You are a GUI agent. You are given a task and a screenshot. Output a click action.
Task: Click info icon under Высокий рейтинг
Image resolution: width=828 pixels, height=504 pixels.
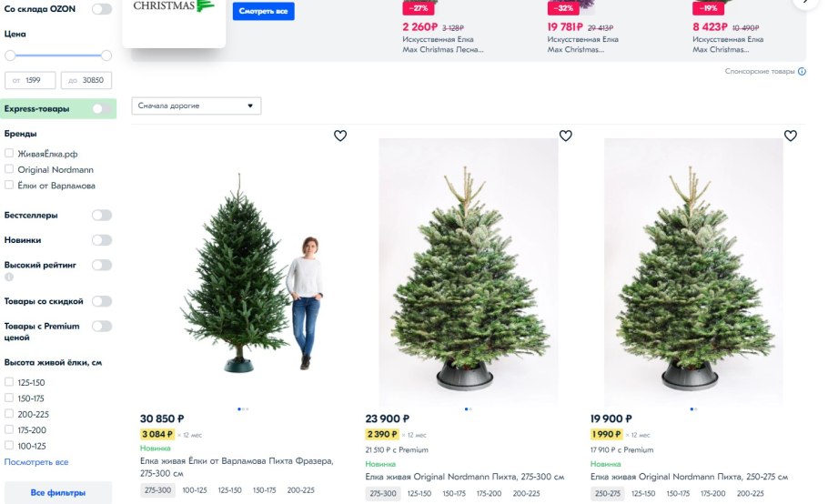point(9,277)
